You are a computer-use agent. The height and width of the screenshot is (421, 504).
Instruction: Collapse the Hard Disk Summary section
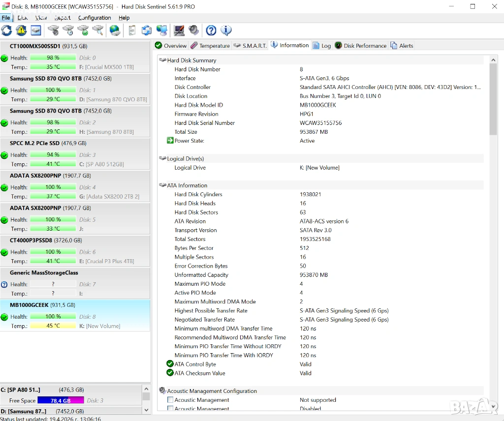click(x=163, y=60)
